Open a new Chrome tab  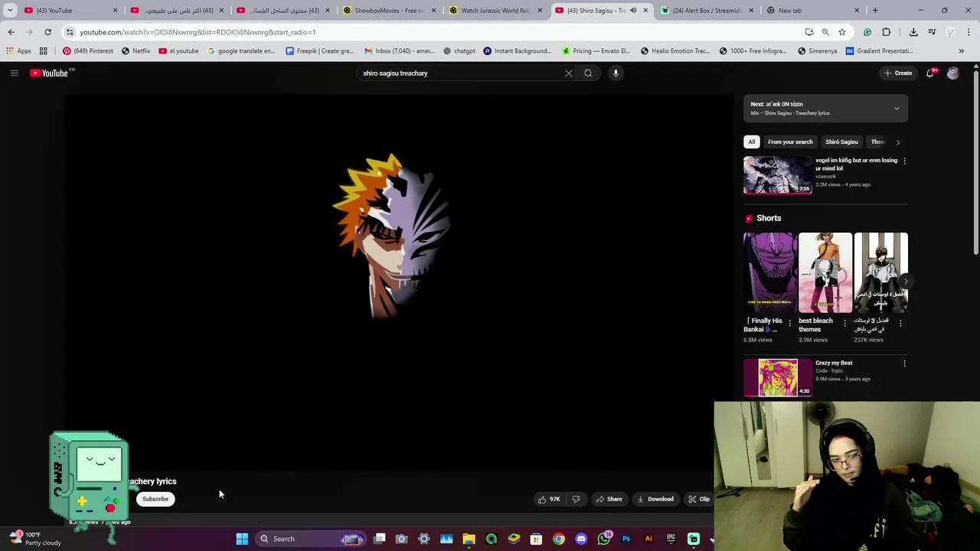click(875, 11)
